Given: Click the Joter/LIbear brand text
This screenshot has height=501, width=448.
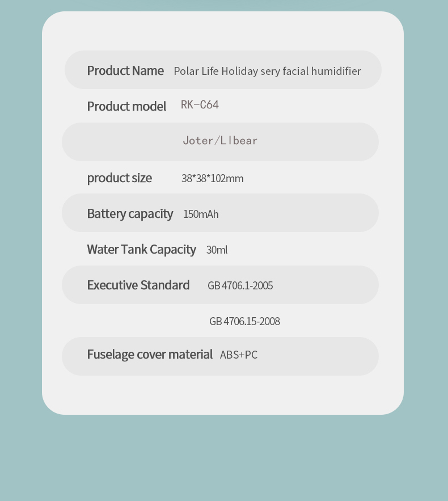Looking at the screenshot, I should 220,141.
